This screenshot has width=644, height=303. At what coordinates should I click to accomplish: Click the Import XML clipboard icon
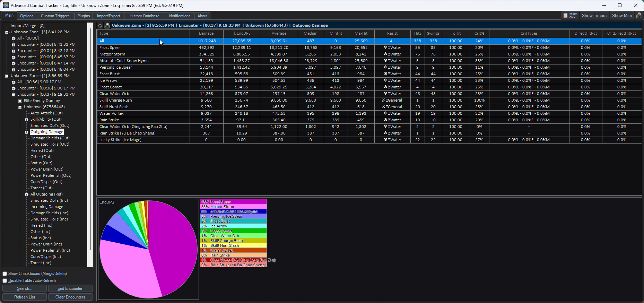pyautogui.click(x=566, y=16)
